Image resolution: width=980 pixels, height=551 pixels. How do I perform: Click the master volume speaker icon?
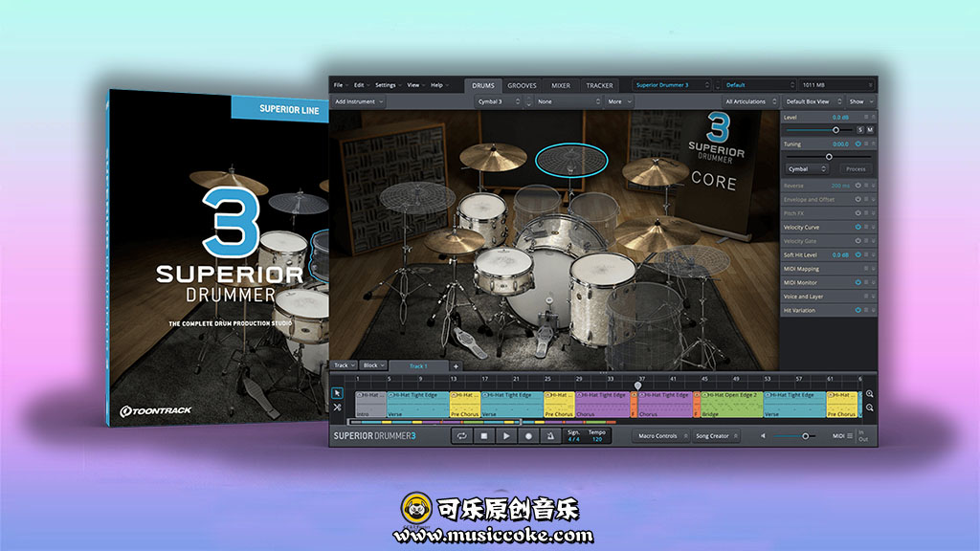[763, 436]
